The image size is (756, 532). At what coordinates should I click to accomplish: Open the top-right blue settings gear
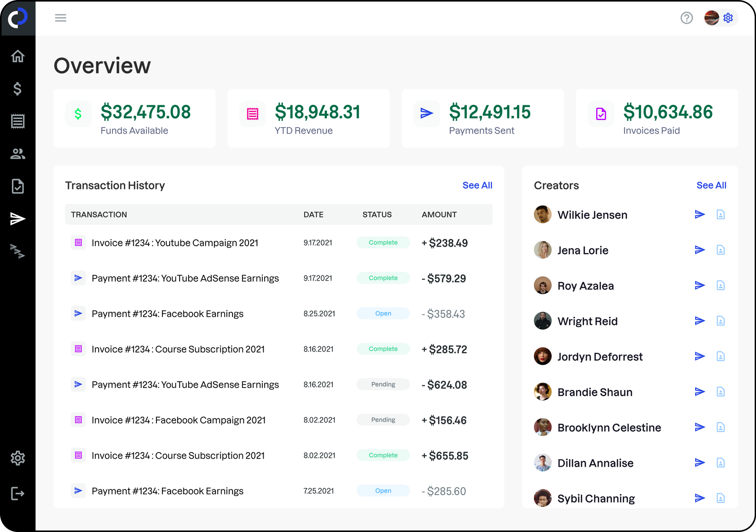pyautogui.click(x=728, y=18)
